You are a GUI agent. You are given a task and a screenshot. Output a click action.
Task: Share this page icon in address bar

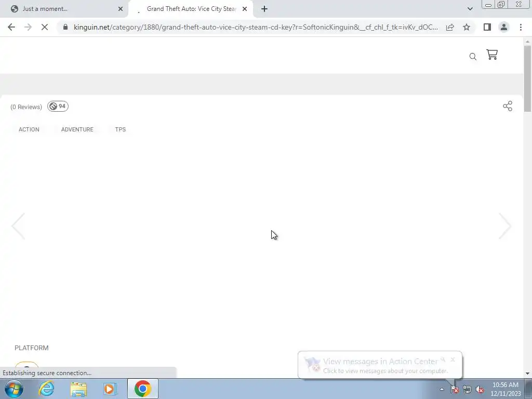450,27
